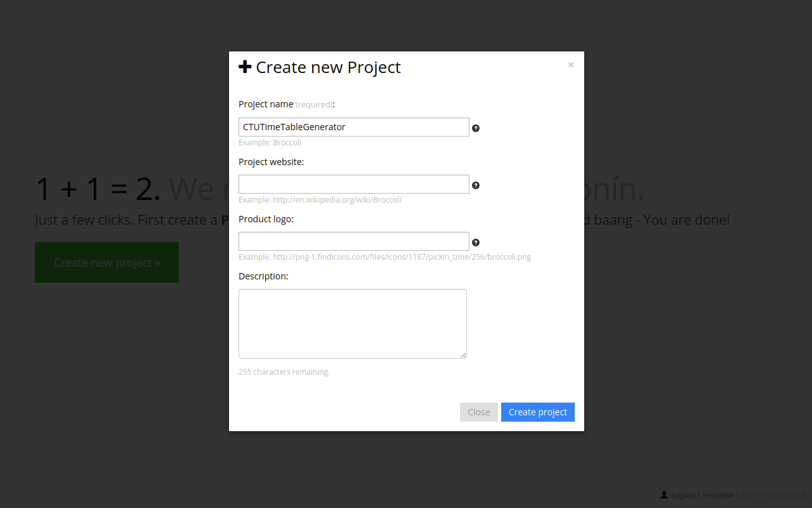This screenshot has width=812, height=508.
Task: Follow the Logout link
Action: 684,495
